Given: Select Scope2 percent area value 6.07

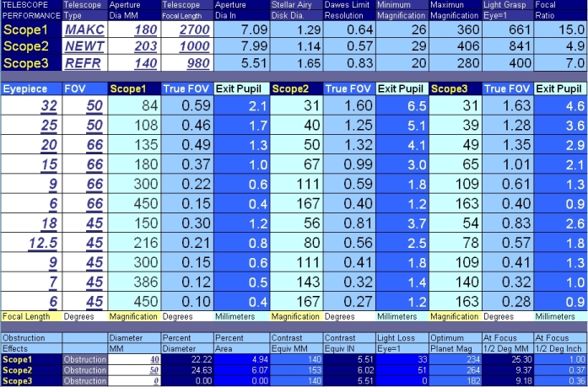Looking at the screenshot, I should tap(242, 370).
